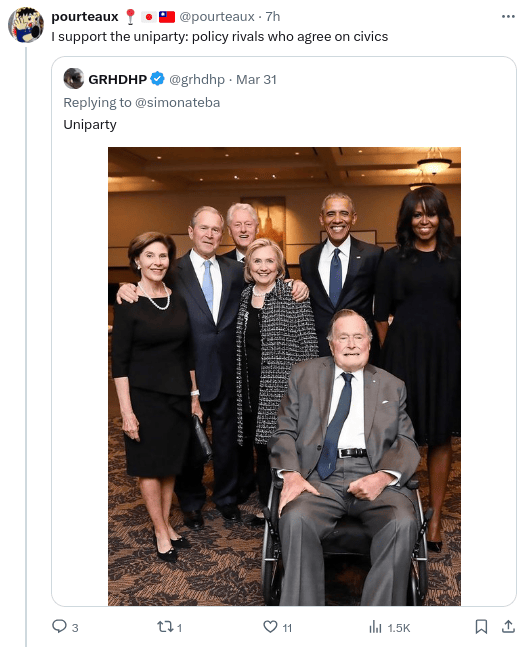This screenshot has height=647, width=528.
Task: Bookmark this tweet
Action: click(481, 627)
